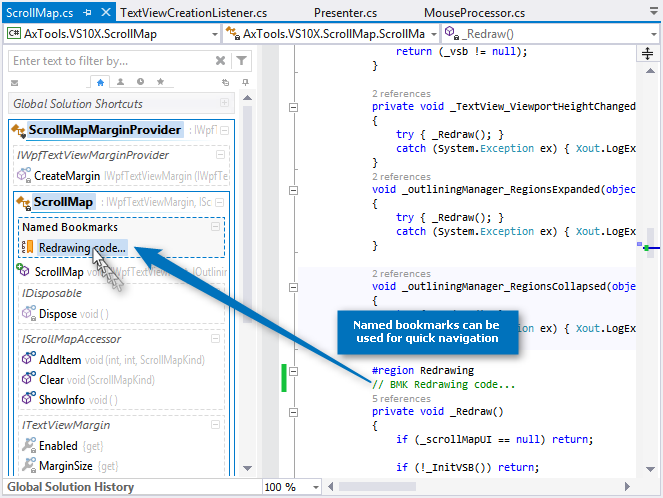Click the sync with editor icon

(x=225, y=82)
